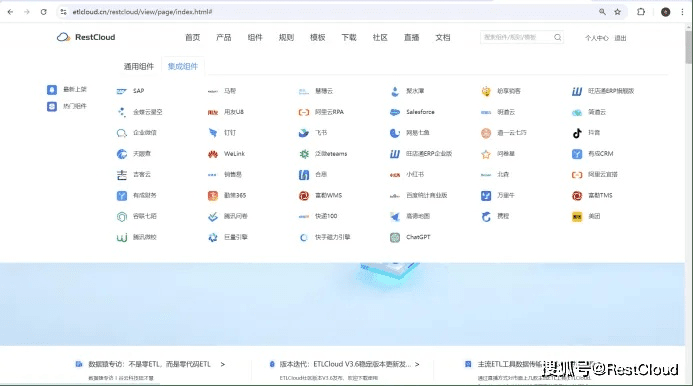Choose the 抖音 (TikTok) component icon

pos(577,133)
